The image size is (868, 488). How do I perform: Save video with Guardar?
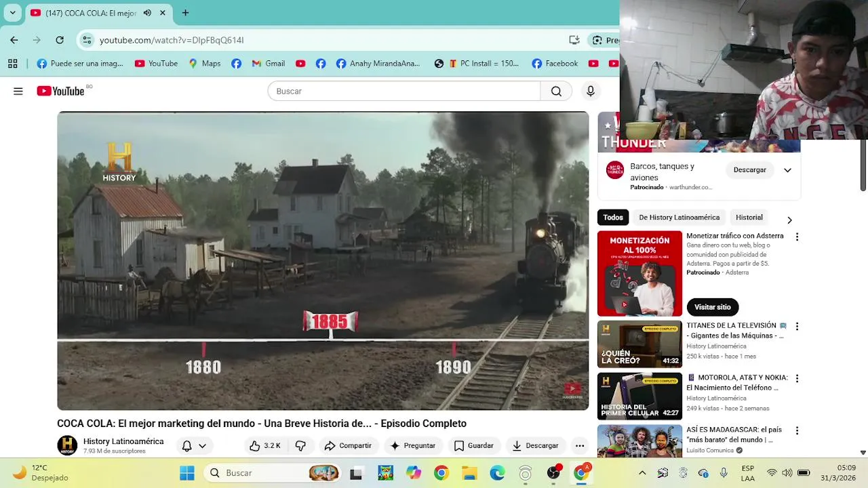tap(473, 445)
